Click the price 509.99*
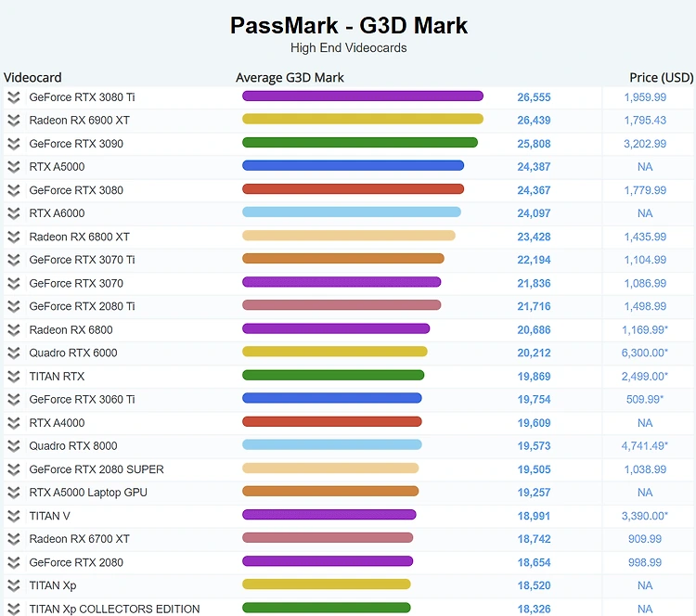This screenshot has width=696, height=616. point(645,400)
